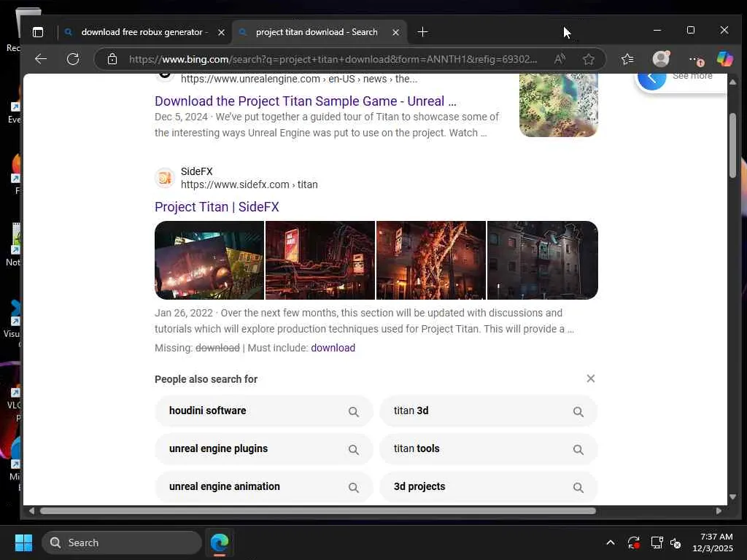Click the address bar URL field
This screenshot has height=560, width=747.
[333, 59]
